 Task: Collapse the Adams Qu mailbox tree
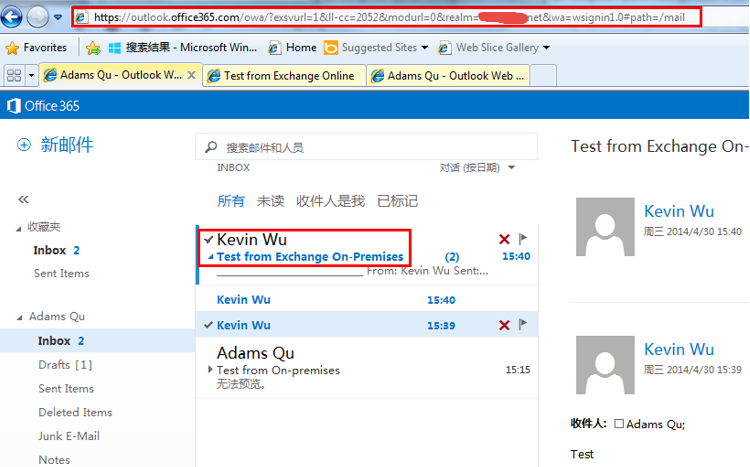point(18,317)
